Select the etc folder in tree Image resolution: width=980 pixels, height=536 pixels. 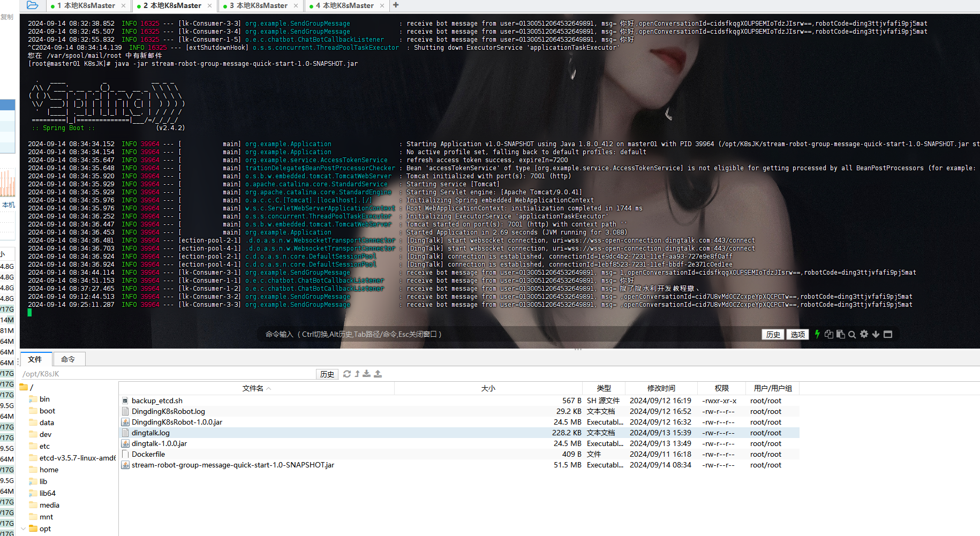point(44,446)
